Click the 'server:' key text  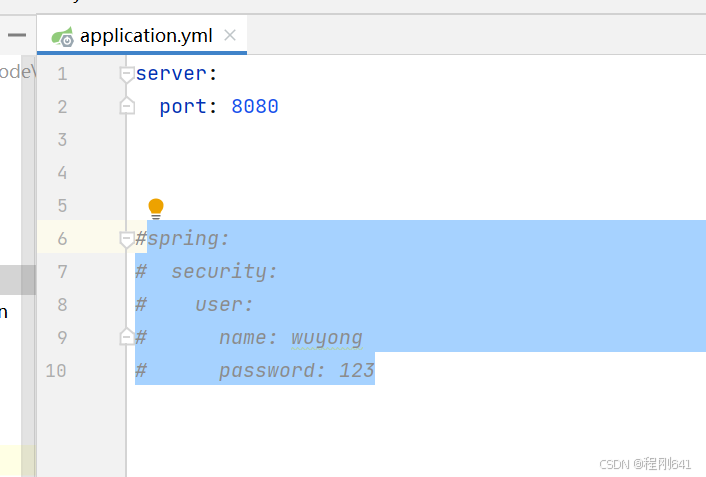pyautogui.click(x=176, y=73)
